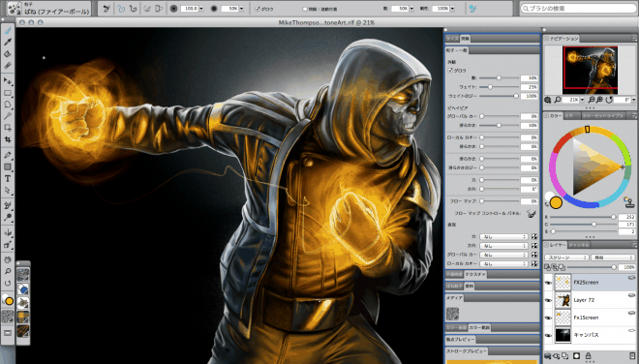Screen dimensions: 639x364
Task: Open the 方向 expression dropdown
Action: tap(503, 246)
